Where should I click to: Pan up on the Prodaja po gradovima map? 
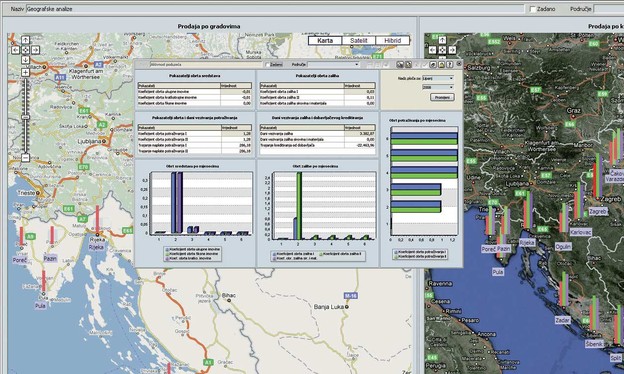pos(25,40)
